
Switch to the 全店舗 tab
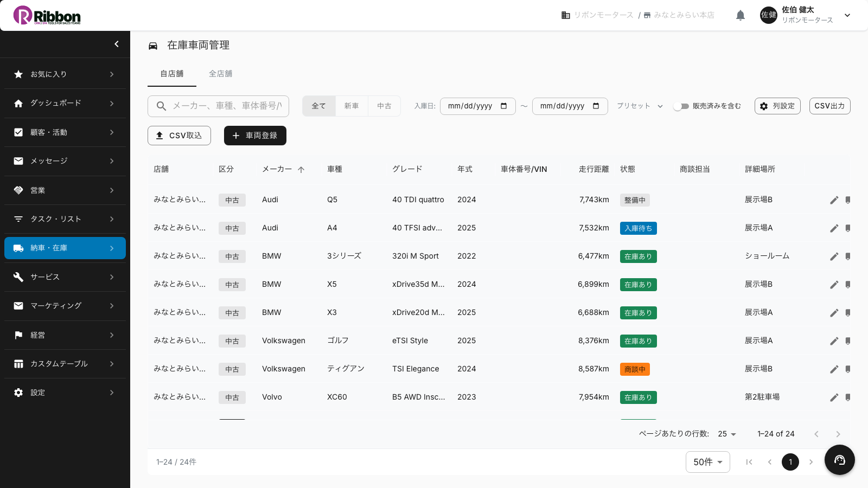click(221, 74)
